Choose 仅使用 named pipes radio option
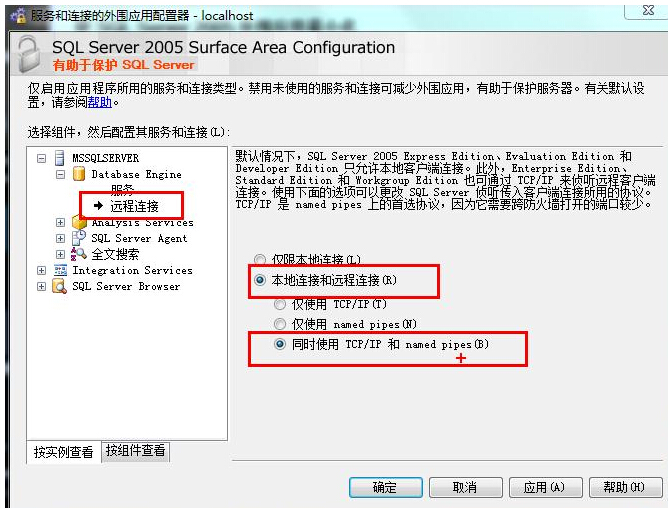 point(280,324)
